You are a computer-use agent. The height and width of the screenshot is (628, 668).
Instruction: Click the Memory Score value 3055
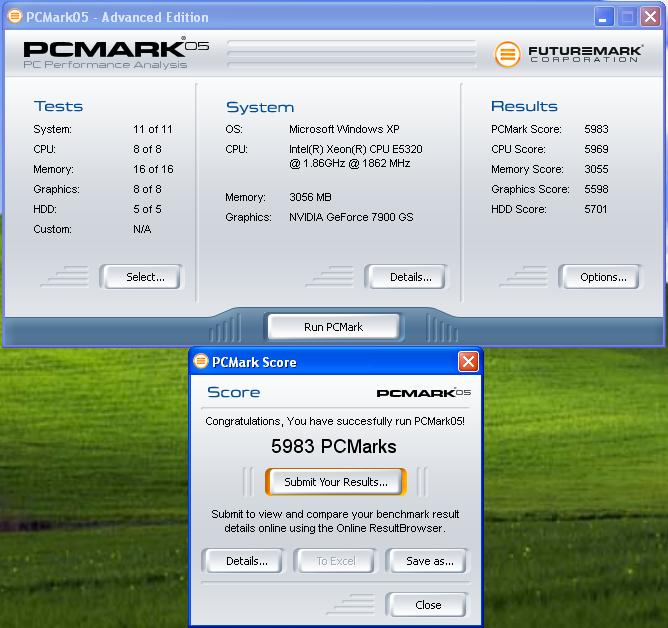596,169
